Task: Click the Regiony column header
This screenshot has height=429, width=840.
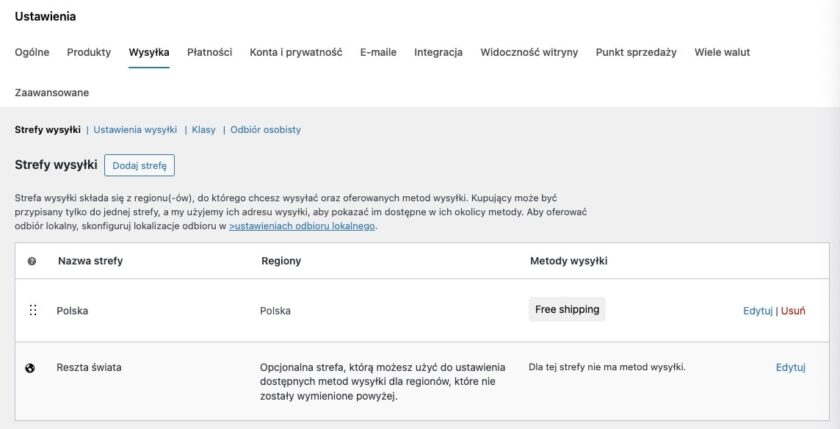Action: [x=281, y=261]
